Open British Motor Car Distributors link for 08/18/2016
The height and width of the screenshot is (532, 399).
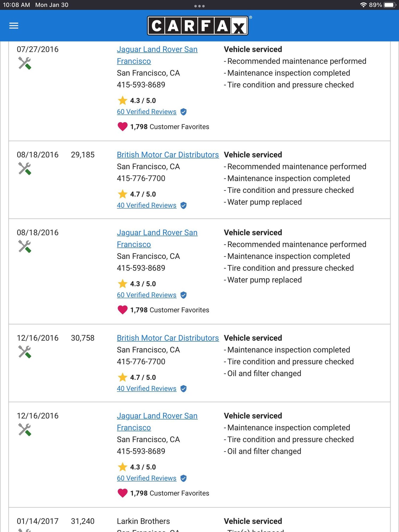[168, 155]
